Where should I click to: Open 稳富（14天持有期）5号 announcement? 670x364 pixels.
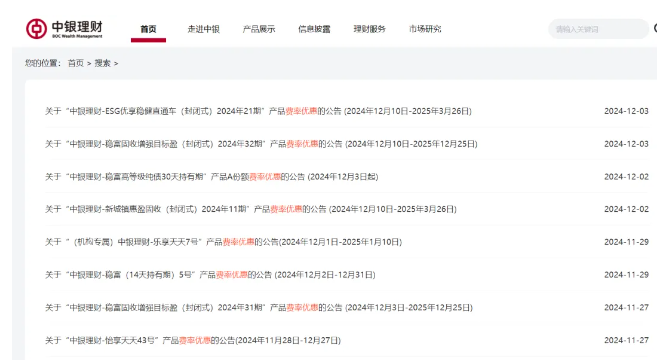point(210,275)
